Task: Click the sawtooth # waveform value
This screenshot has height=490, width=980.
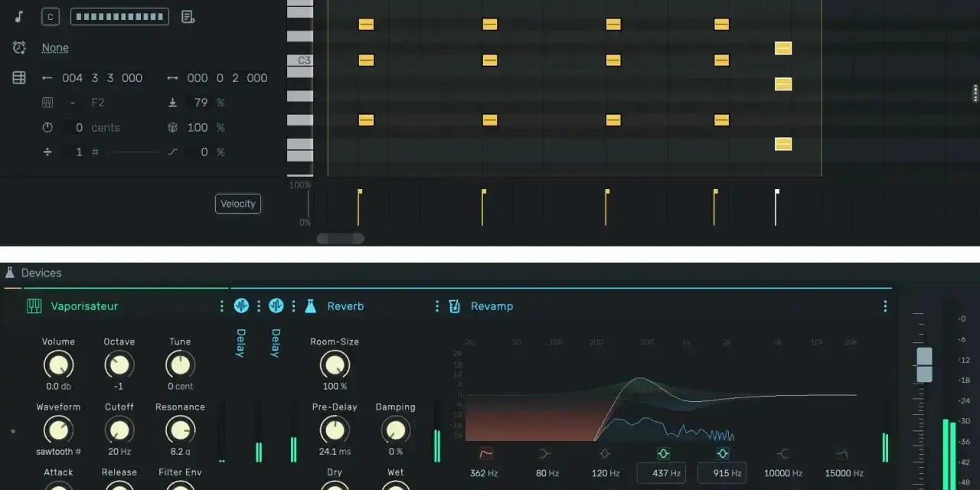Action: pyautogui.click(x=58, y=452)
